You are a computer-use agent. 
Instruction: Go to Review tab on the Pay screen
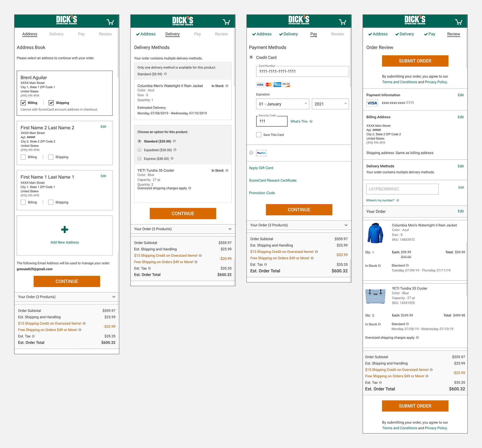pos(337,34)
